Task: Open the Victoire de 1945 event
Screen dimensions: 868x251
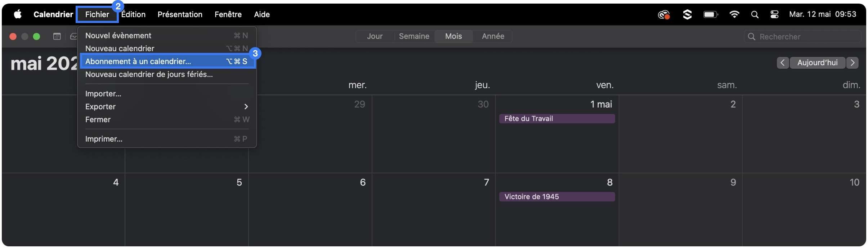Action: (x=557, y=197)
